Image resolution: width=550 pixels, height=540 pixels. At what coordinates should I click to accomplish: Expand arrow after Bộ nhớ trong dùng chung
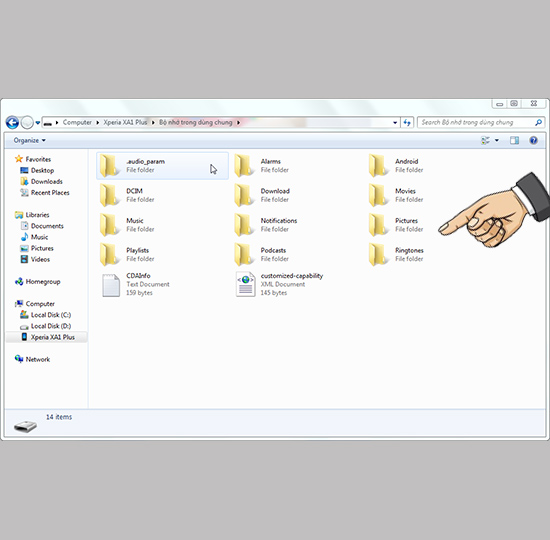point(239,122)
